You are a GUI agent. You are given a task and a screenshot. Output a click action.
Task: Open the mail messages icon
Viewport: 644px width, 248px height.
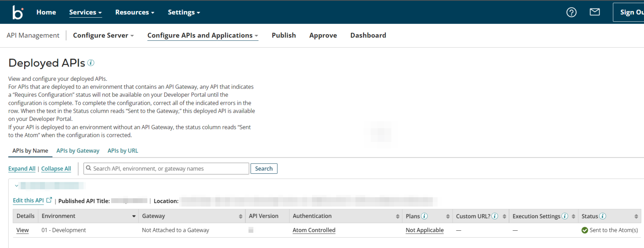coord(594,12)
